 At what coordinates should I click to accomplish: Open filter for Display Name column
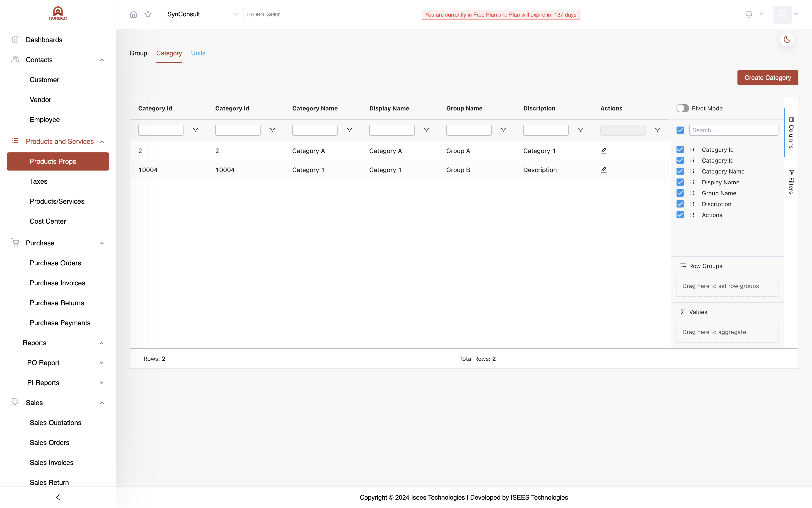coord(426,130)
